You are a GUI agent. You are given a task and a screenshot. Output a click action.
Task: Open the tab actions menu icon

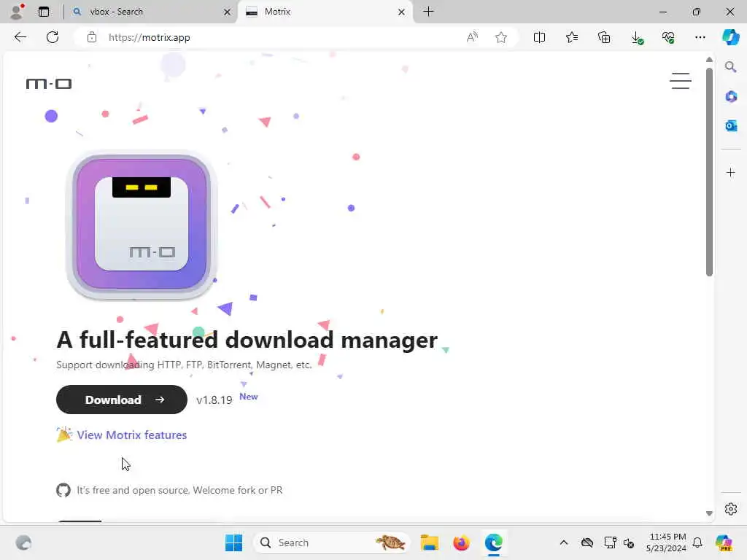click(x=44, y=12)
